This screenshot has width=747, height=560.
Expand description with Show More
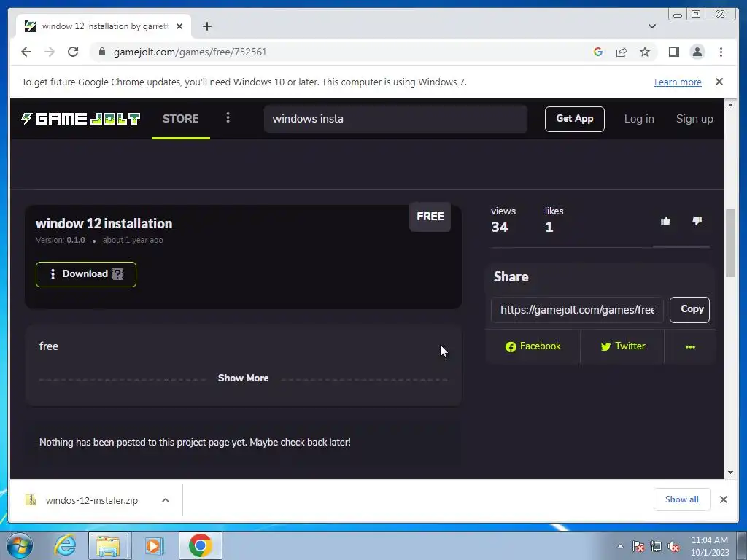[x=243, y=378]
